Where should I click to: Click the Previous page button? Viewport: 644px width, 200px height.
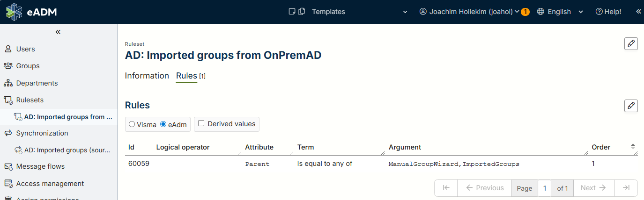pos(484,188)
